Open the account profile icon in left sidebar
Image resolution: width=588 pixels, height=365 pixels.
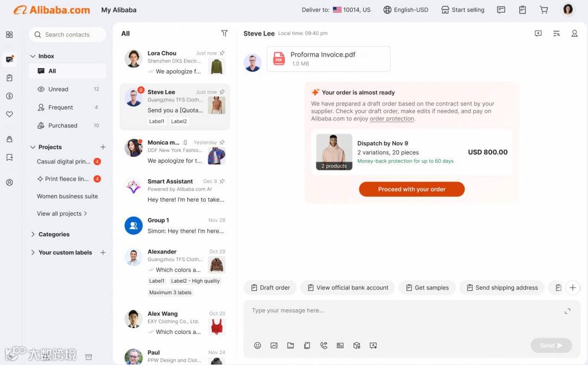pos(9,182)
